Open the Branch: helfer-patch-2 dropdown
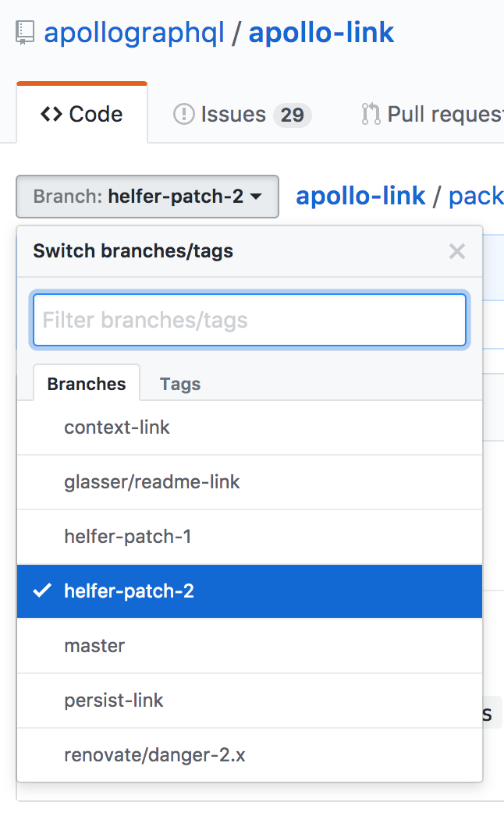 (147, 197)
